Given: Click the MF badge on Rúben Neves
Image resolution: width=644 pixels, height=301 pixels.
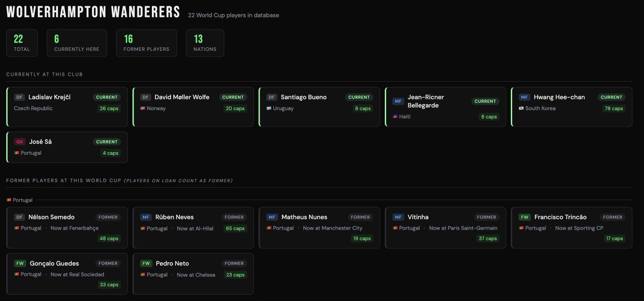Looking at the screenshot, I should (x=146, y=217).
